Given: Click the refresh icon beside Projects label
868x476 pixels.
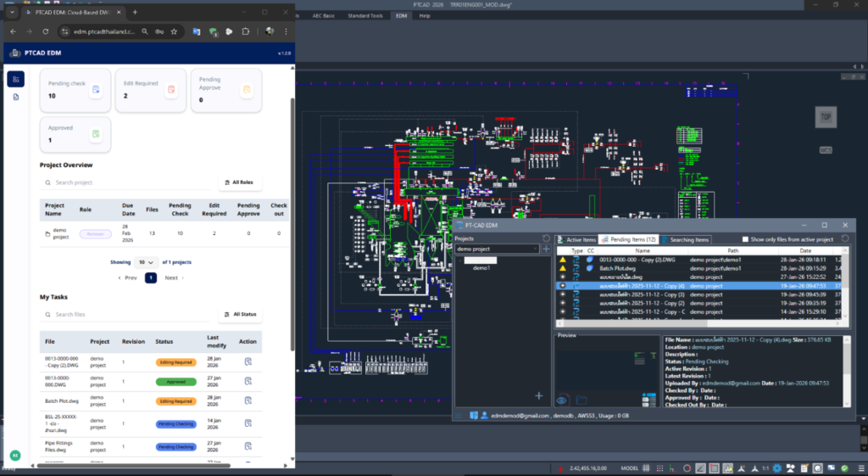Looking at the screenshot, I should (x=546, y=238).
